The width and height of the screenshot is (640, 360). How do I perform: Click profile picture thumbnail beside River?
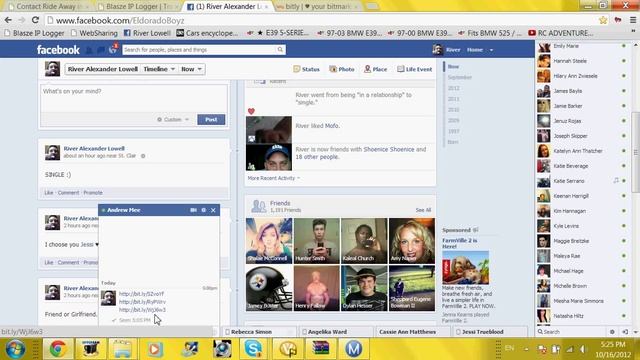pyautogui.click(x=438, y=50)
